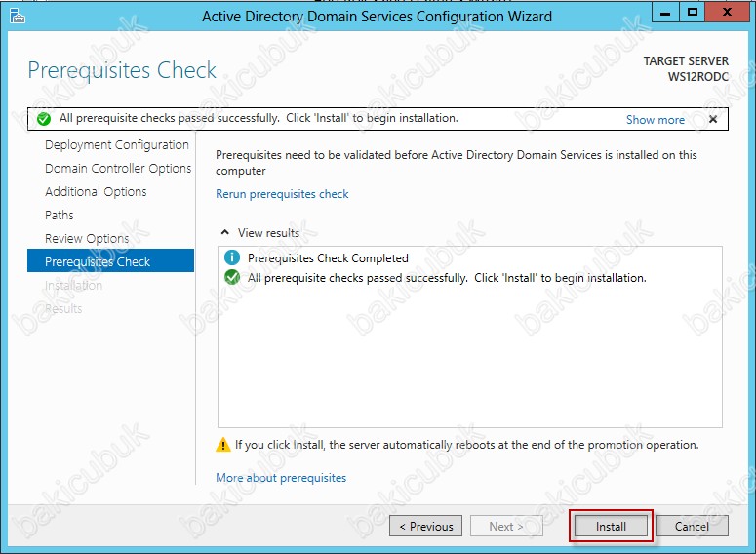Click blue info icon beside Prerequisites Check Completed
Screen dimensions: 756x554
pos(232,257)
